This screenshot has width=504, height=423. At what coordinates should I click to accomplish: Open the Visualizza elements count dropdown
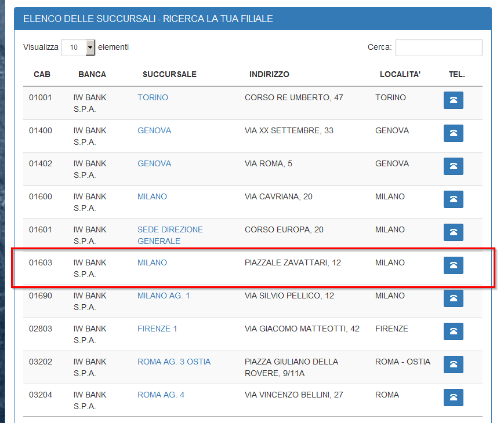pos(78,48)
